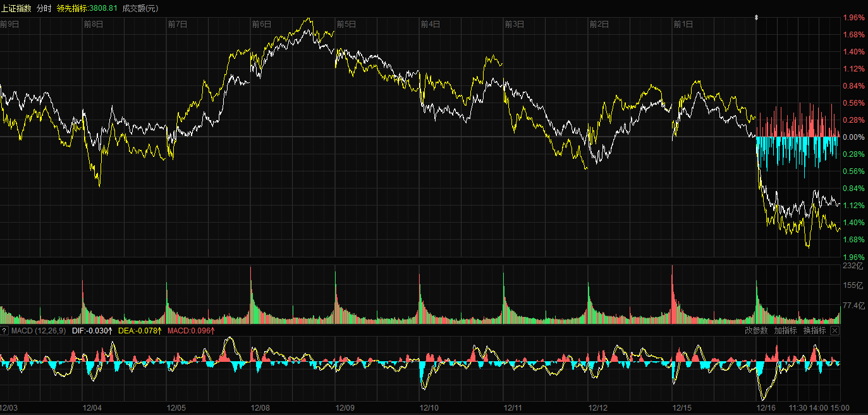This screenshot has width=868, height=415.
Task: Click the red MACD value label
Action: 191,330
